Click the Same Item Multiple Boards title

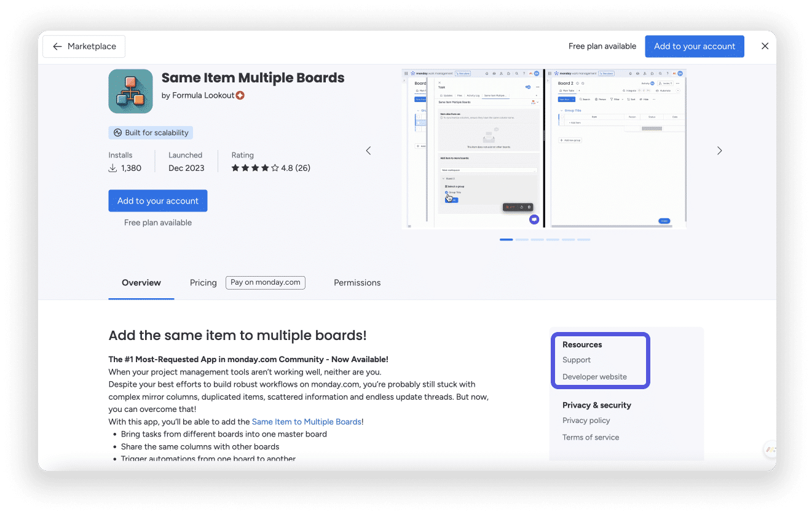click(x=253, y=78)
